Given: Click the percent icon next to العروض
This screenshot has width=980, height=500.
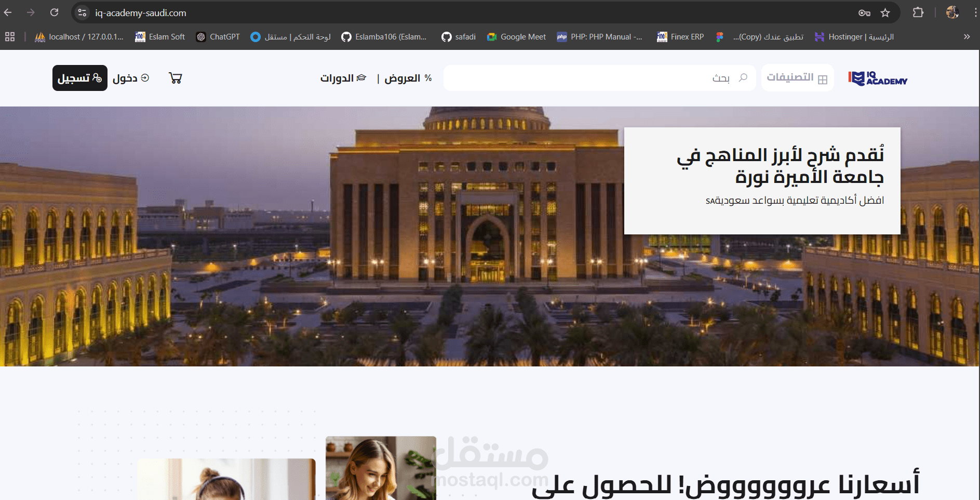Looking at the screenshot, I should 427,78.
